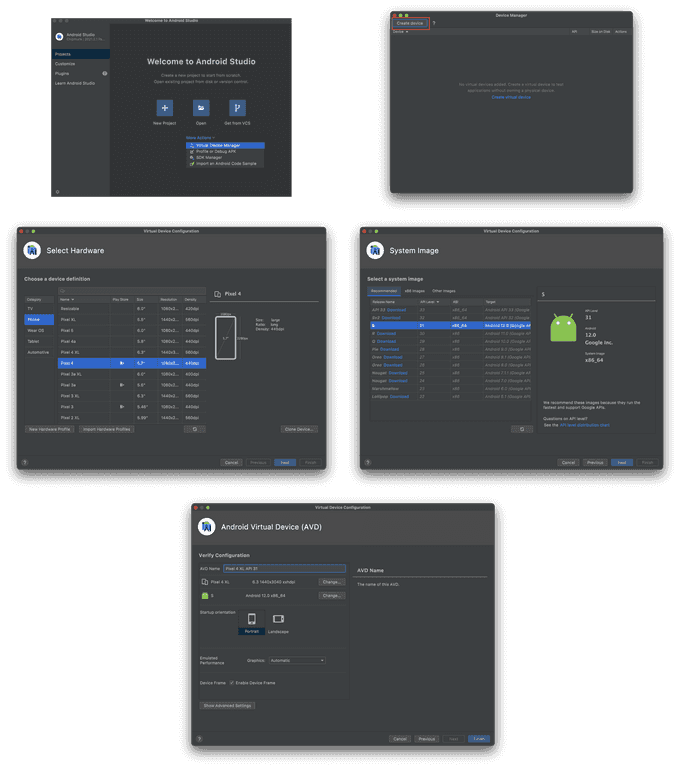
Task: Select Tablet category
Action: [39, 341]
